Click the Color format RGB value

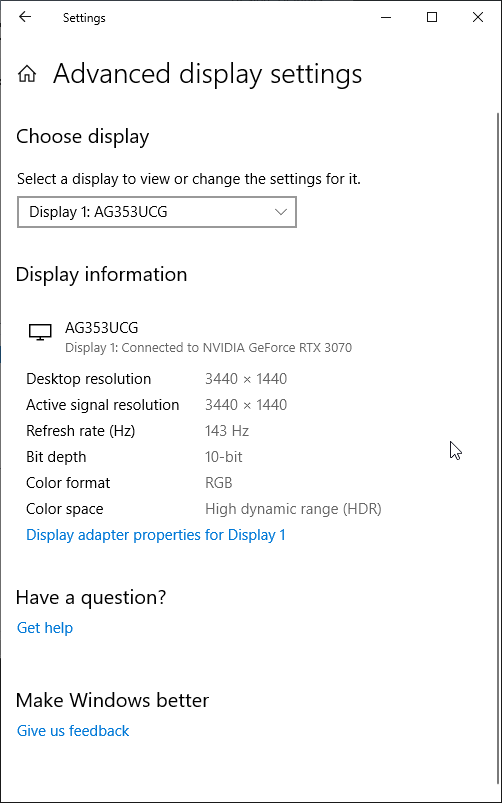(x=219, y=483)
